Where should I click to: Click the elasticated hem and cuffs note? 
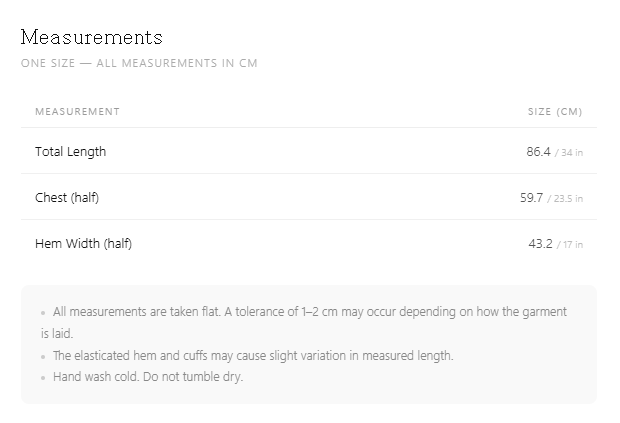pyautogui.click(x=253, y=355)
